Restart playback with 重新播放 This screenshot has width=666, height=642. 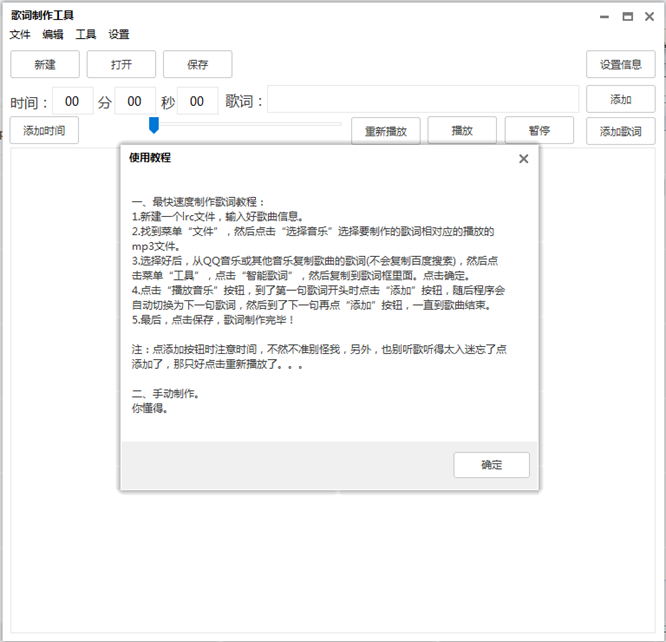pyautogui.click(x=386, y=131)
